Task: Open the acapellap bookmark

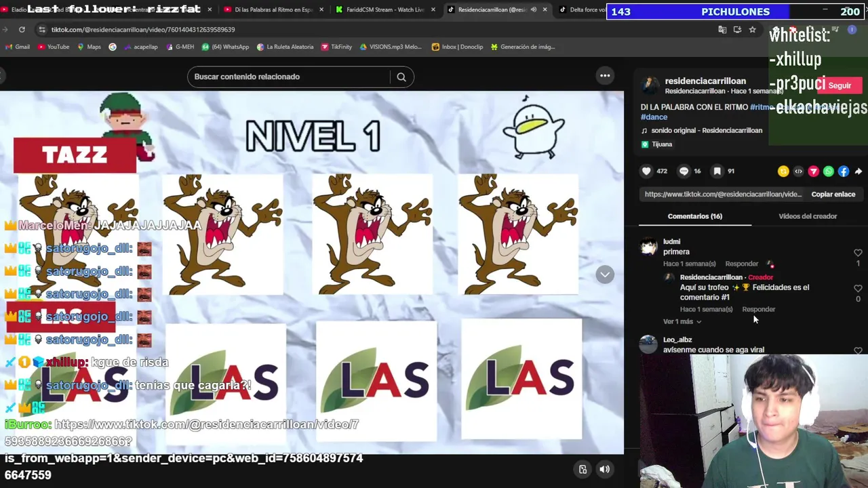Action: (141, 47)
